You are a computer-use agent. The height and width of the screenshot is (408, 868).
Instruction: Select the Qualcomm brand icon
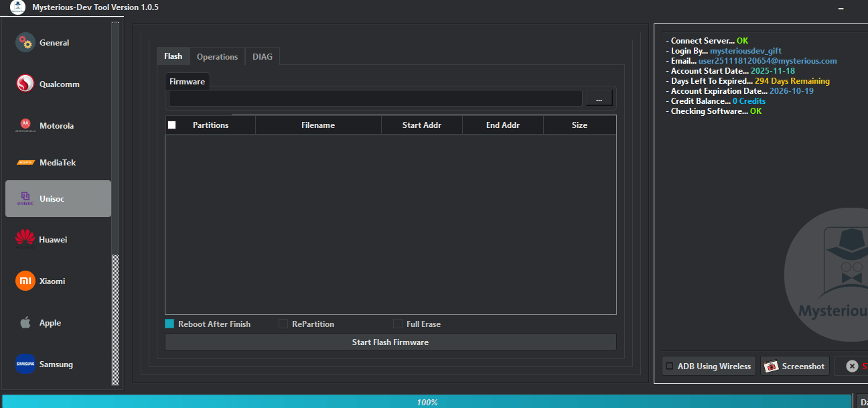click(25, 84)
